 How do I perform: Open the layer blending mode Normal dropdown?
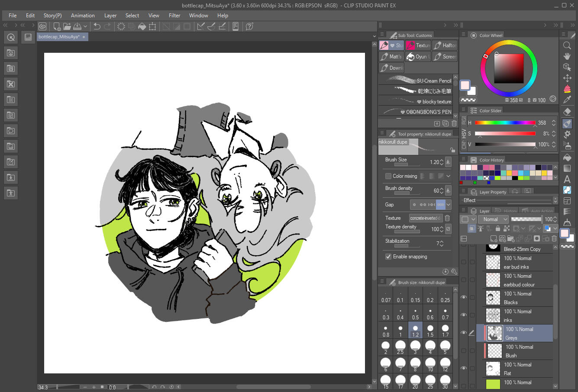(493, 219)
